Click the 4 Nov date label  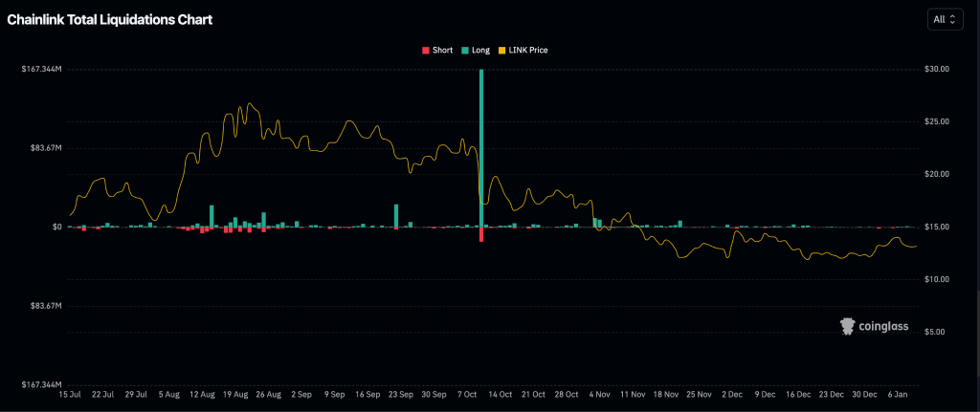pyautogui.click(x=599, y=395)
